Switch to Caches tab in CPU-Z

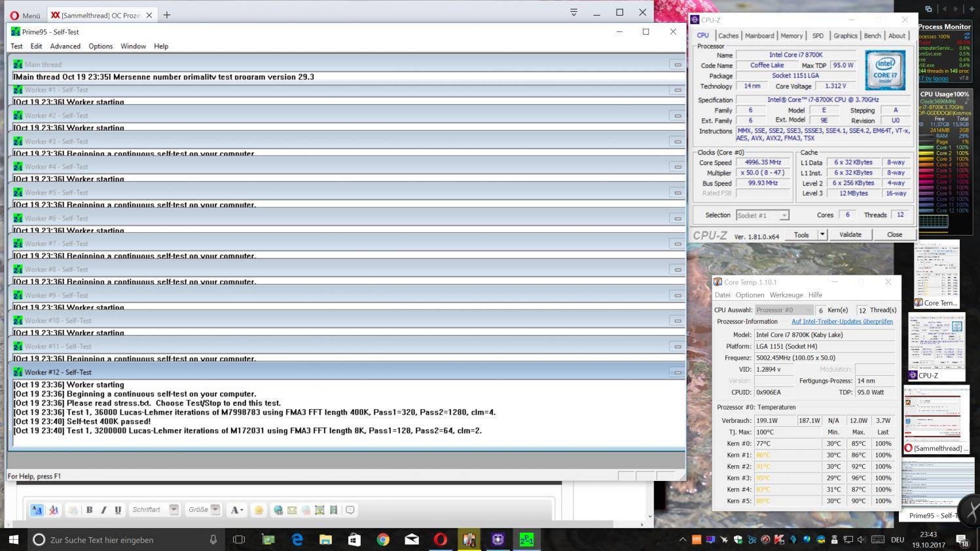[728, 36]
